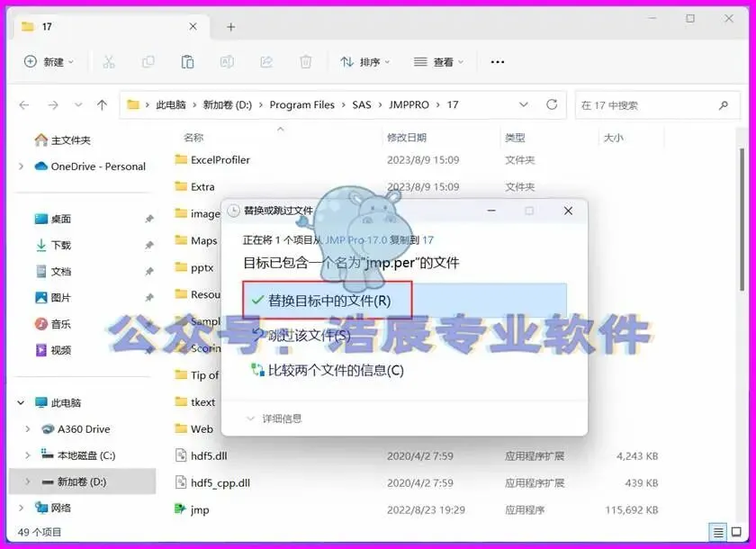Click 'SAS' in address breadcrumb
The height and width of the screenshot is (549, 756).
[362, 104]
